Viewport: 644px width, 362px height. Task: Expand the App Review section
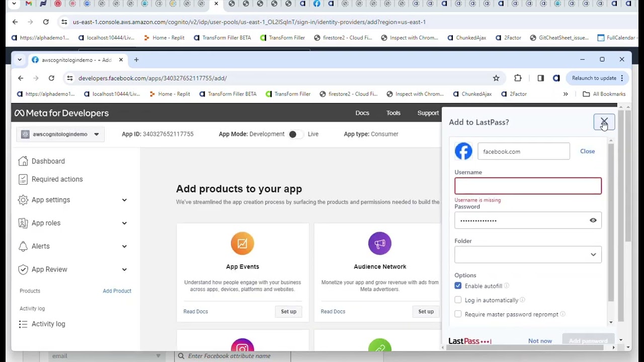pyautogui.click(x=124, y=269)
